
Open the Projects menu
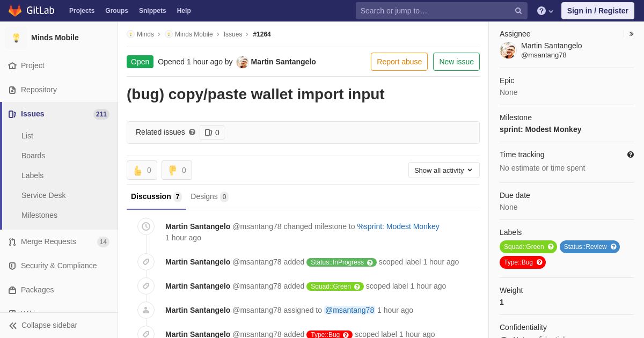[82, 11]
